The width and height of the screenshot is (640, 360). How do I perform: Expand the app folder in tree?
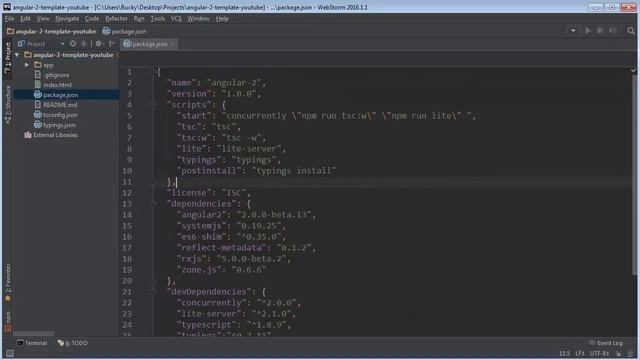[x=27, y=65]
